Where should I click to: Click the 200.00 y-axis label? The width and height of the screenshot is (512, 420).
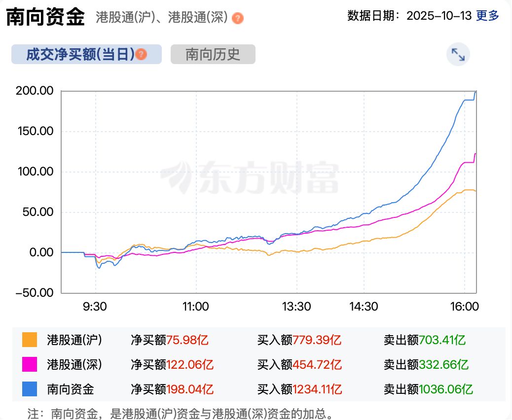(x=35, y=91)
